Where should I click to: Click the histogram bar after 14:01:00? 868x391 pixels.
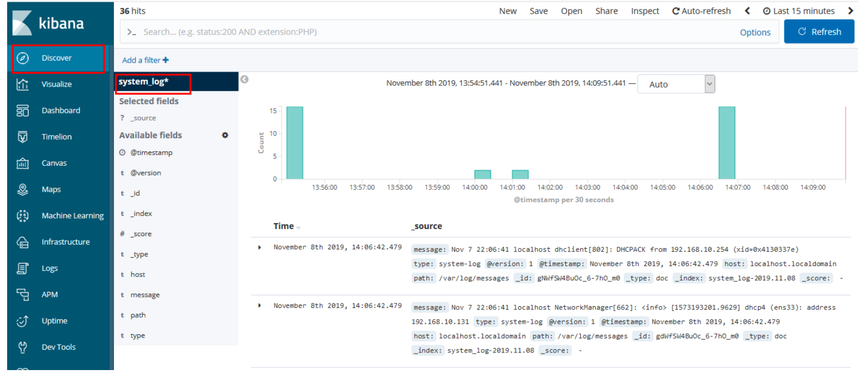[x=520, y=175]
